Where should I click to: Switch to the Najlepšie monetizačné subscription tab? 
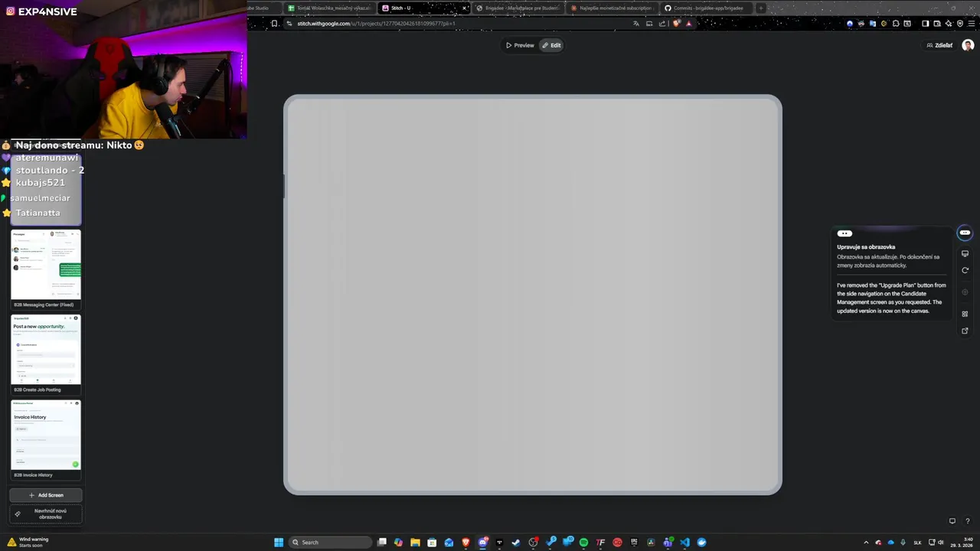pos(611,8)
